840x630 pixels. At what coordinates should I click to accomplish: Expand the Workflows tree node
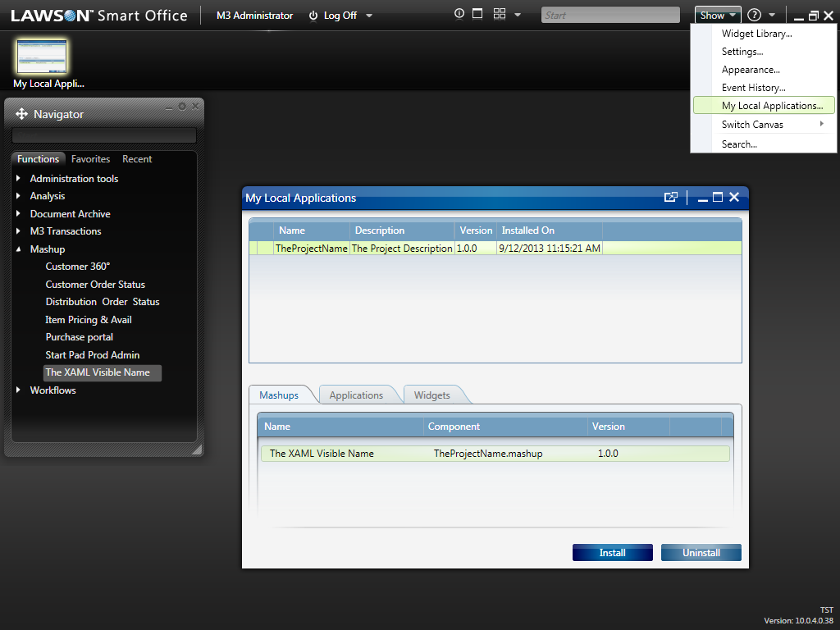[18, 390]
